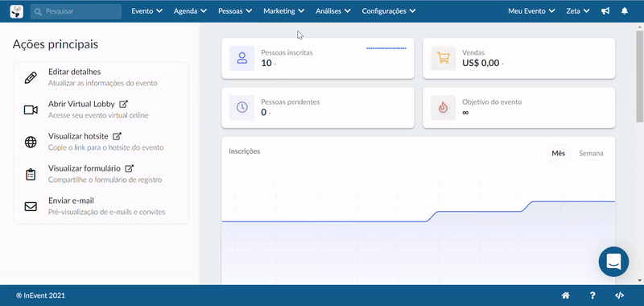Image resolution: width=644 pixels, height=306 pixels.
Task: Click scrollbar up arrow
Action: tap(640, 27)
